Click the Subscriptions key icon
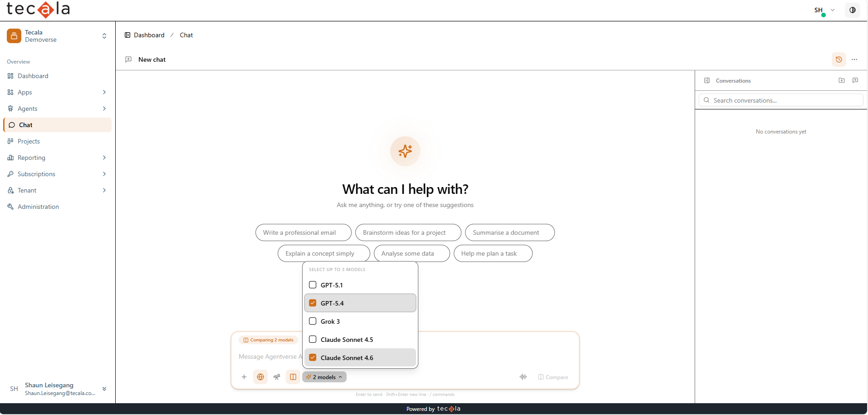The width and height of the screenshot is (868, 415). [10, 174]
